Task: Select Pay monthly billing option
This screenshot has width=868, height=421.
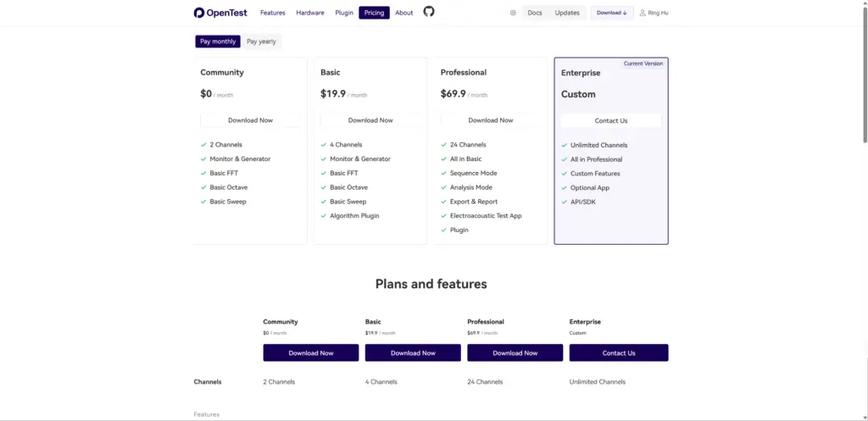Action: tap(218, 42)
